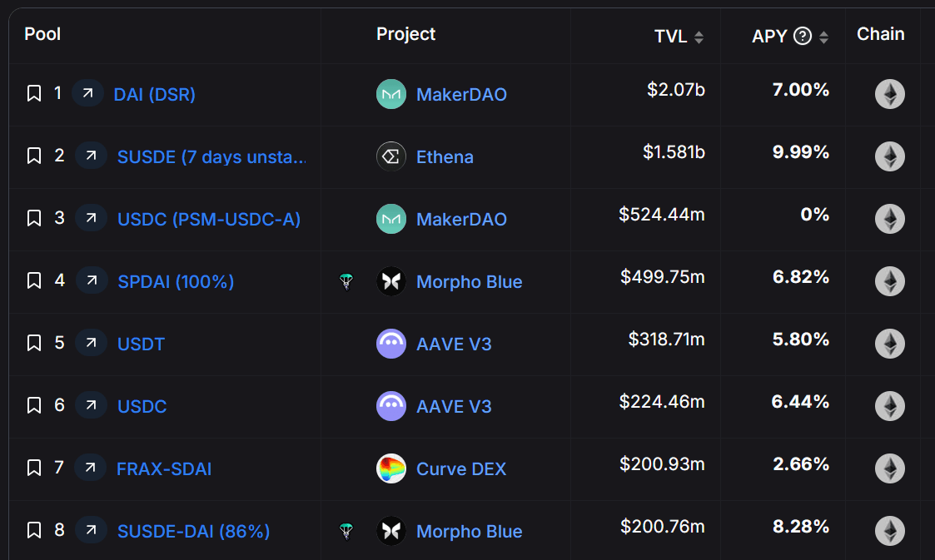The height and width of the screenshot is (560, 935).
Task: Click the Ethereum chain icon for USDT row
Action: pyautogui.click(x=889, y=344)
